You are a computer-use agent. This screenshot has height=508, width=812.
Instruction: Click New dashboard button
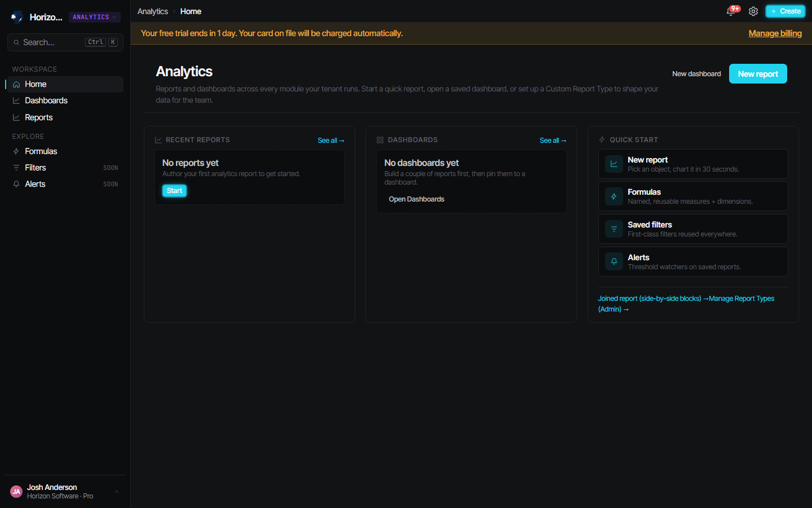pos(696,74)
